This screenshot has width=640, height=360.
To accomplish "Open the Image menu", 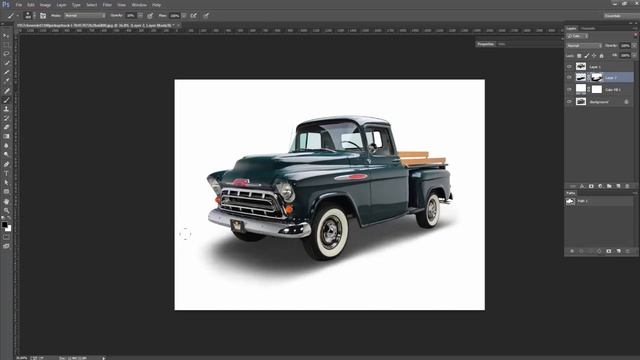I will 45,5.
